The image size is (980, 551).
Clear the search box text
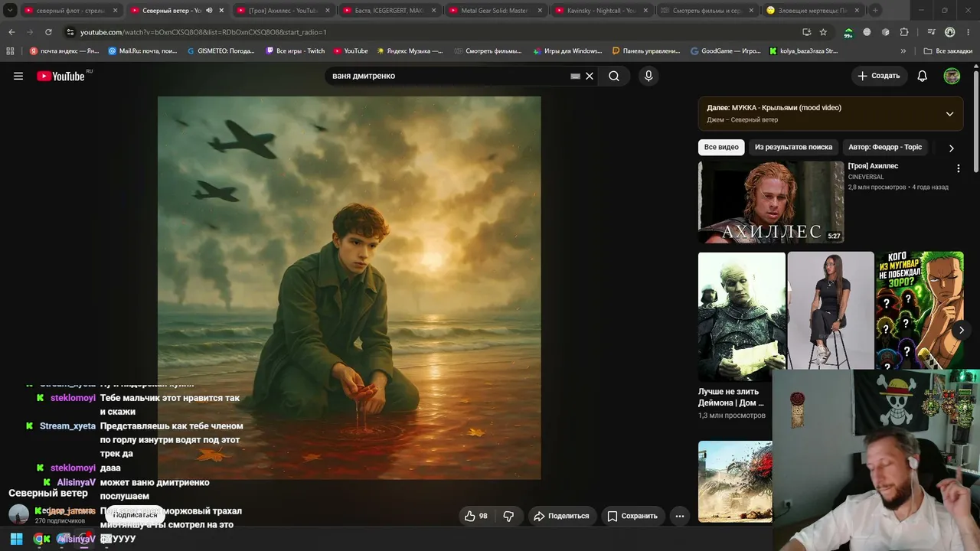(590, 76)
